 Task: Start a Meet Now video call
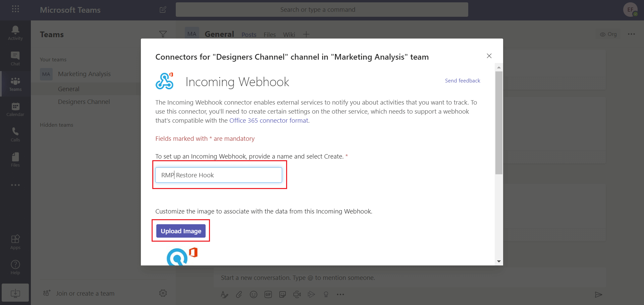coord(297,294)
